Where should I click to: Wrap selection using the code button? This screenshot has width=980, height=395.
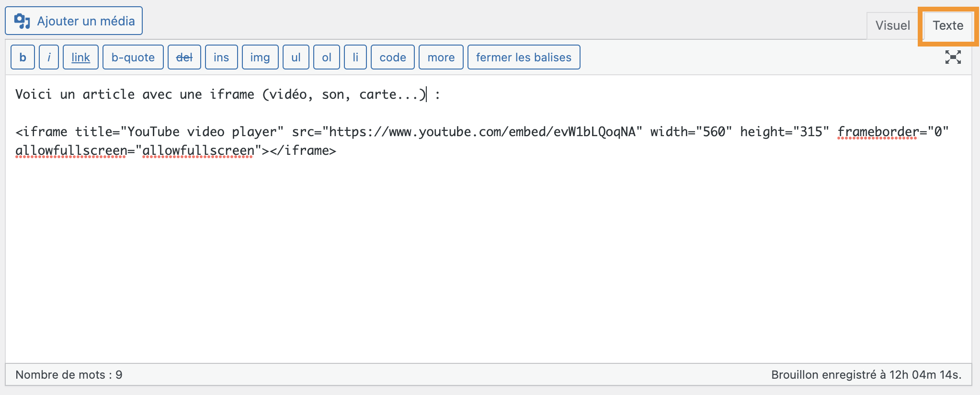pyautogui.click(x=392, y=58)
